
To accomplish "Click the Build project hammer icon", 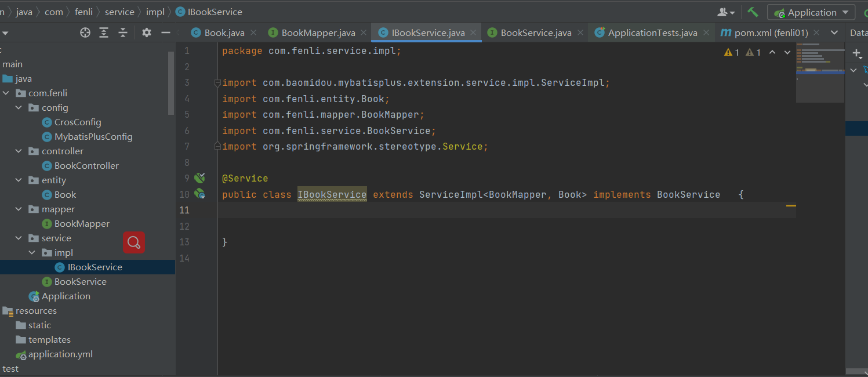I will pos(753,12).
